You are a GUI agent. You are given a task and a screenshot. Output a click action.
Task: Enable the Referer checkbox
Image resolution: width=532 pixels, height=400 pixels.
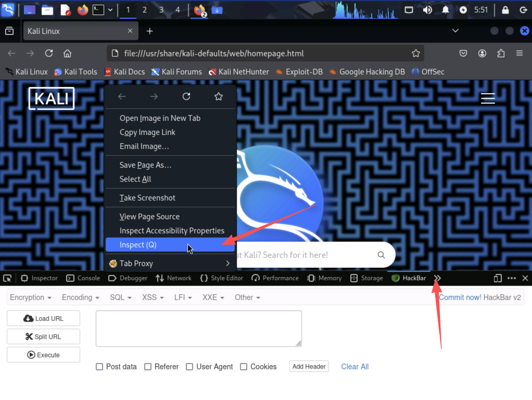click(148, 367)
